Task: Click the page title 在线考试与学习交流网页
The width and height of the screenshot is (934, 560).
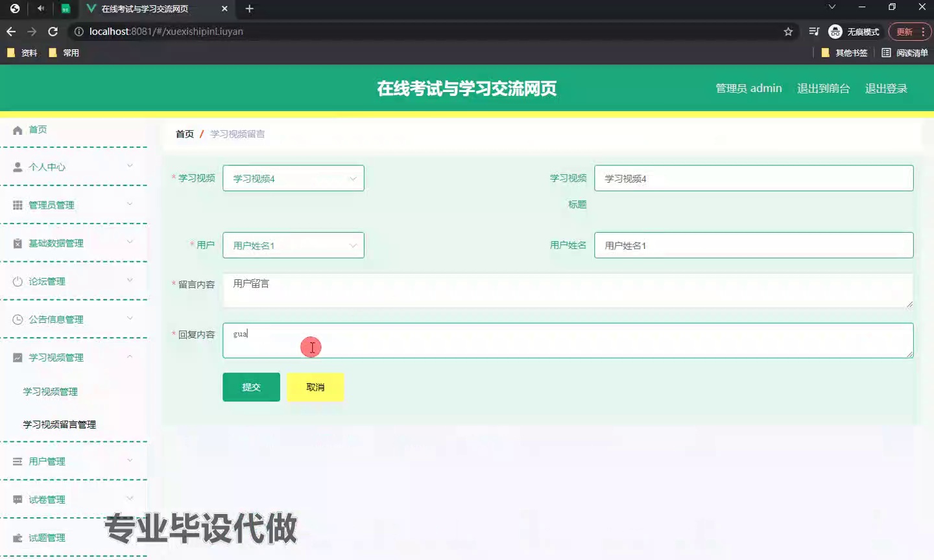Action: (467, 88)
